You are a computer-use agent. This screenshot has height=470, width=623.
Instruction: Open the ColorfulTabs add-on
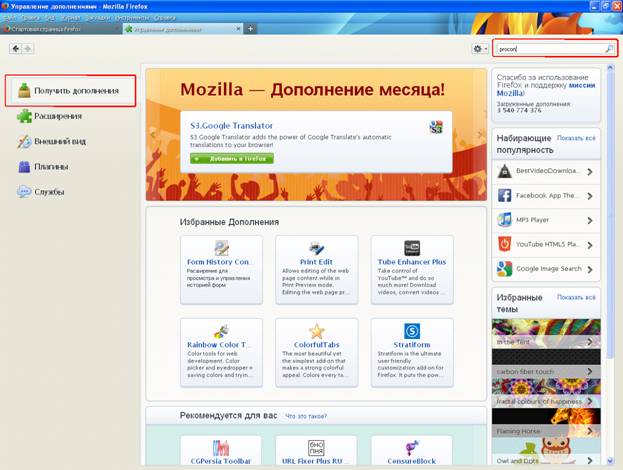coord(316,353)
